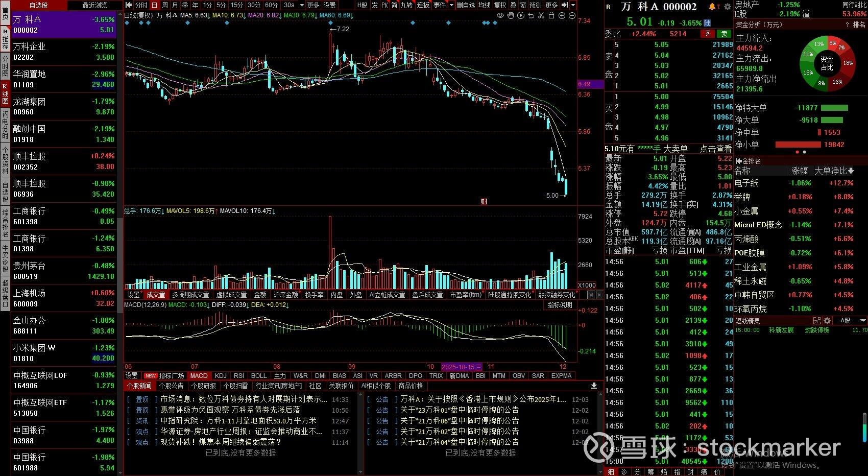Select 贵州茅台 600519 in watchlist
Screen dimensions: 868x476
click(x=64, y=271)
